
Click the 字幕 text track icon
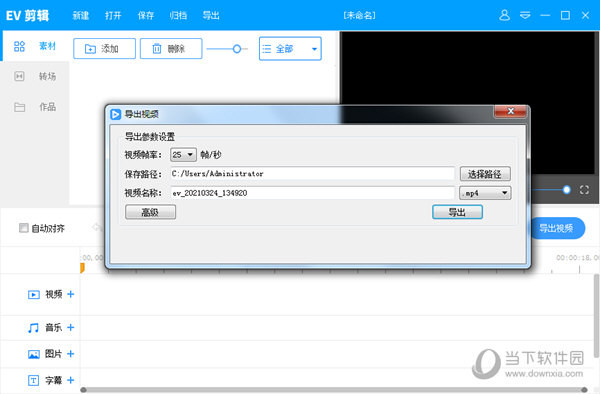[33, 380]
